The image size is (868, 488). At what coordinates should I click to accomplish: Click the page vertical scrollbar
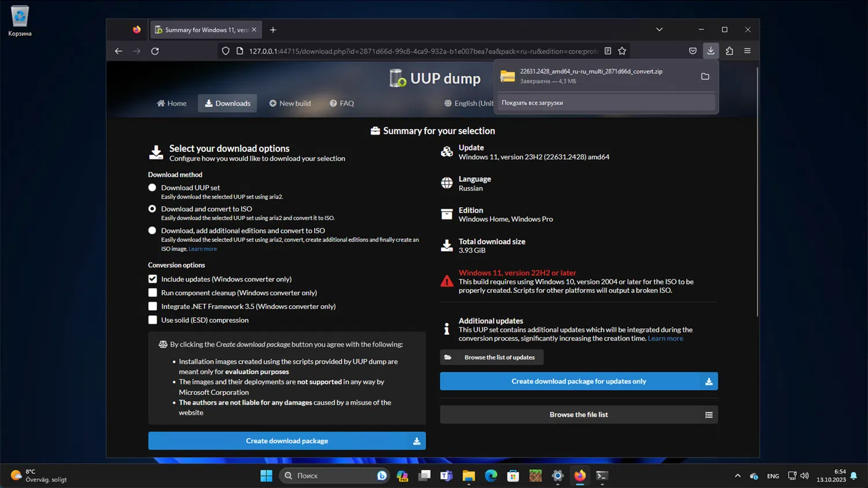tap(757, 192)
